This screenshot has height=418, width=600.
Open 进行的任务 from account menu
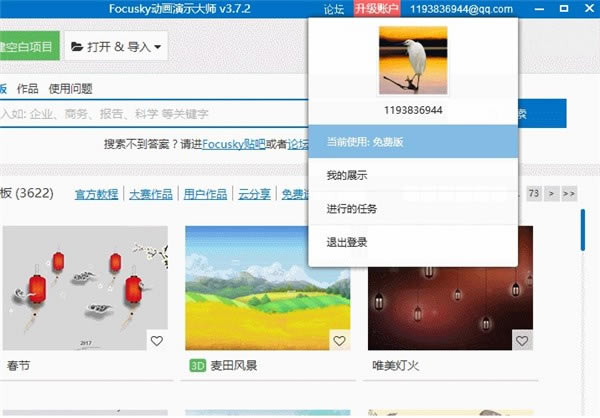tap(413, 208)
